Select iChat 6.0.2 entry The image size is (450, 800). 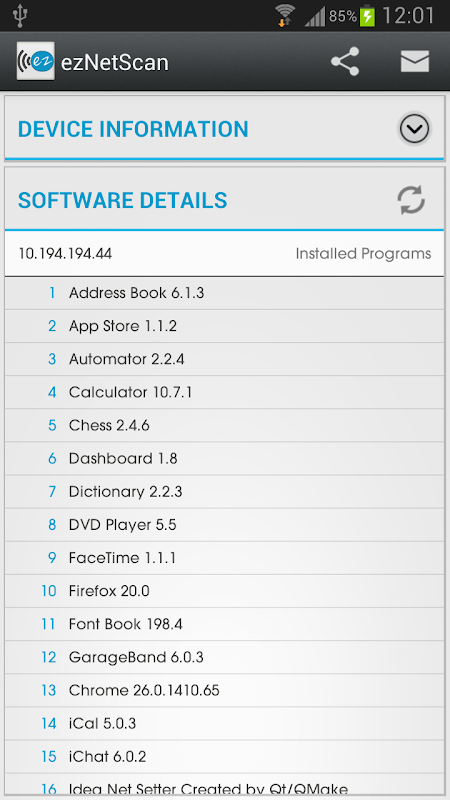(224, 757)
